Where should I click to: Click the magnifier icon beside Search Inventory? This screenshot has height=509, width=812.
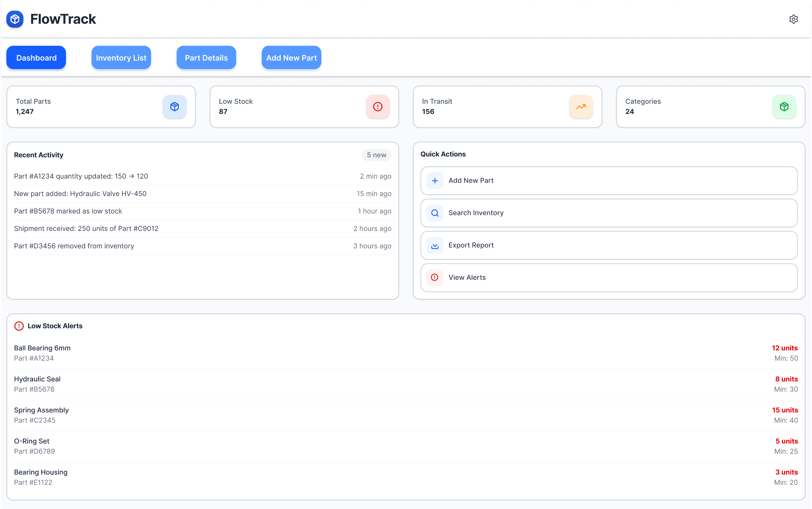click(435, 213)
